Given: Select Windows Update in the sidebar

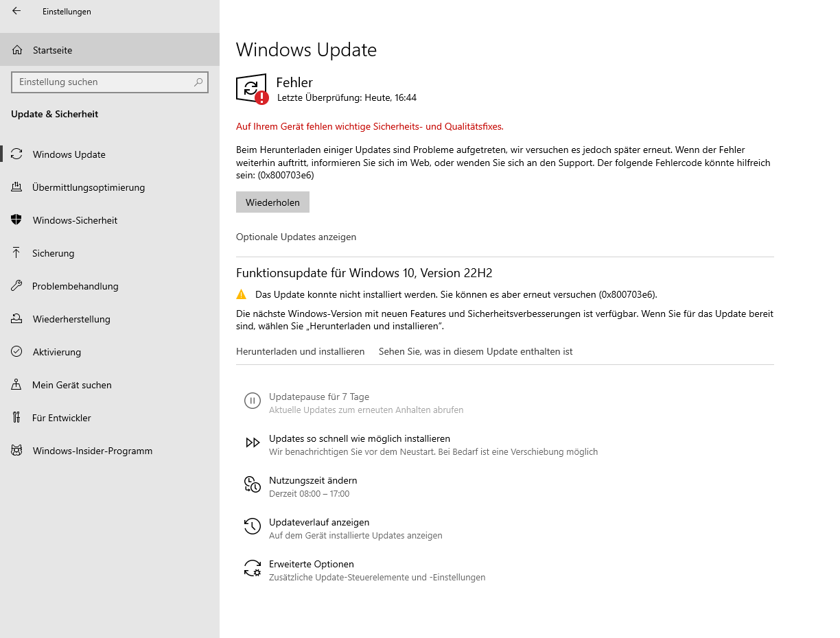Looking at the screenshot, I should tap(110, 154).
